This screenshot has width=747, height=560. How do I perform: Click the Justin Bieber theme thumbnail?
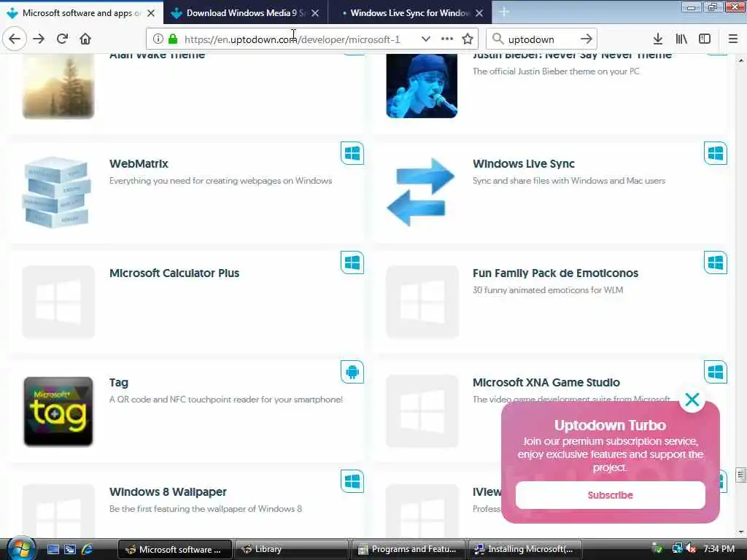(421, 86)
